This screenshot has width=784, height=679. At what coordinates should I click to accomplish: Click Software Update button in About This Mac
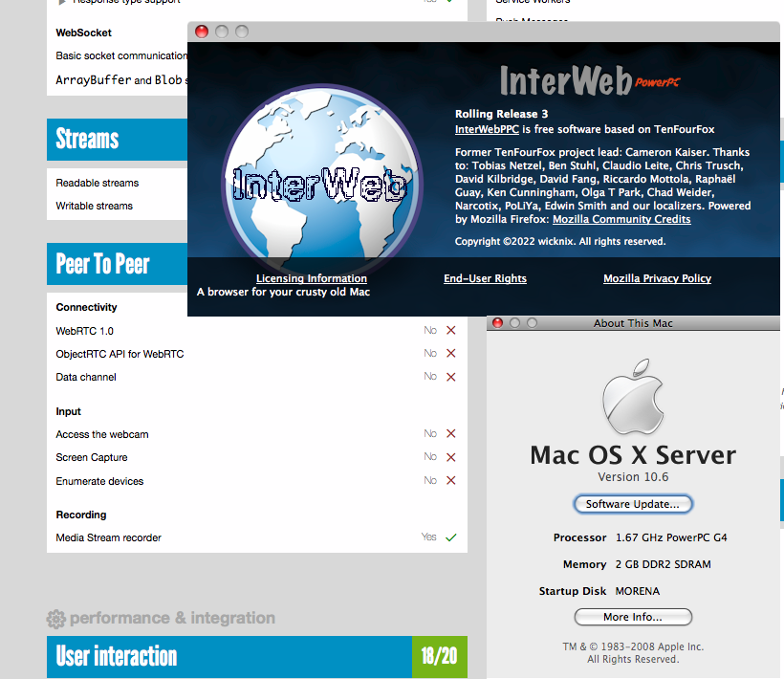click(633, 504)
